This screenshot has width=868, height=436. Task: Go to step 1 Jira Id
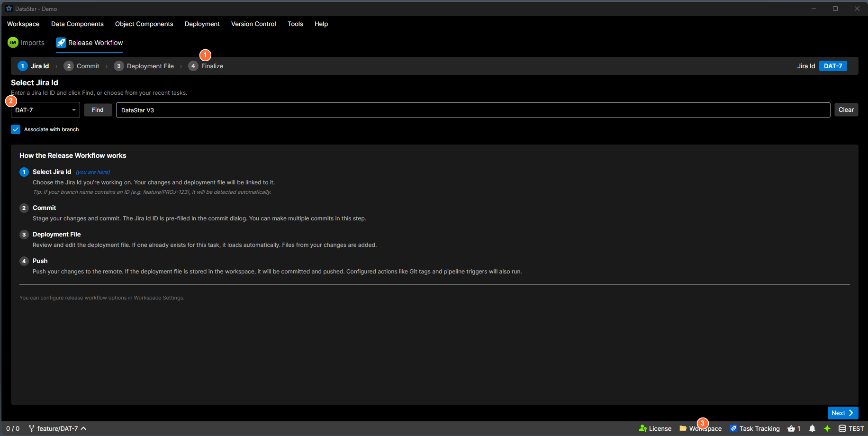[34, 66]
